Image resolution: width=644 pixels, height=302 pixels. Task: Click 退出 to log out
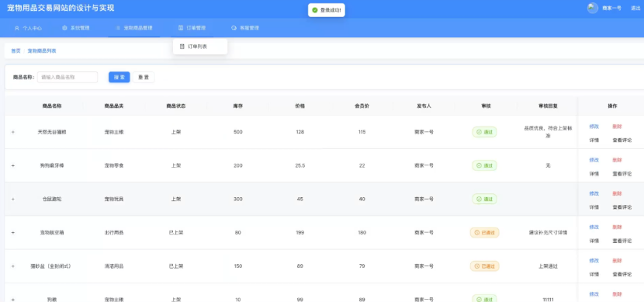635,9
